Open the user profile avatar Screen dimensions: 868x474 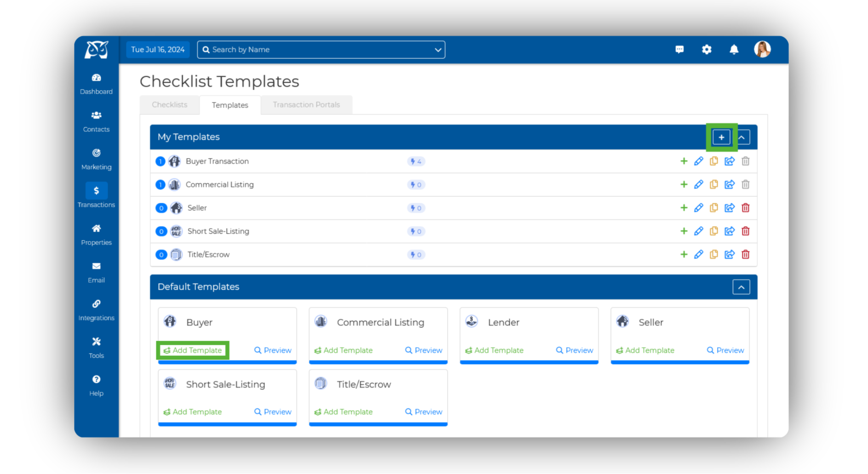762,49
